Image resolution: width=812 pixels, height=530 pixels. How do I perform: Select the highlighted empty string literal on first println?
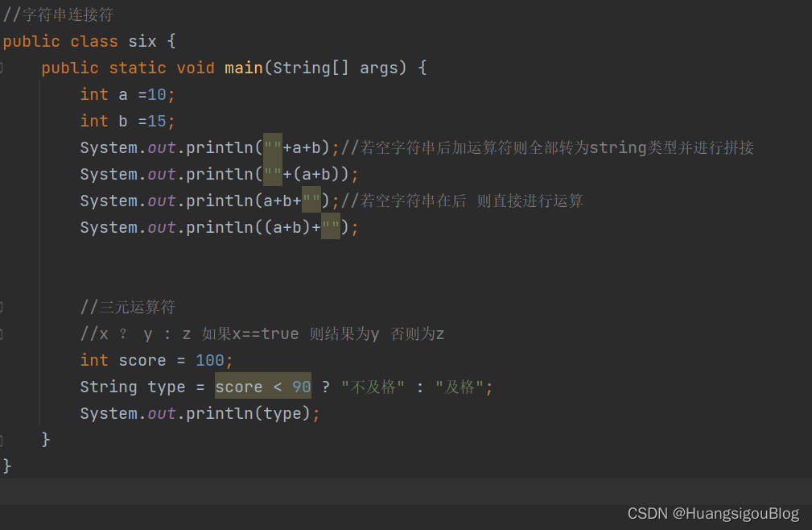(x=273, y=147)
